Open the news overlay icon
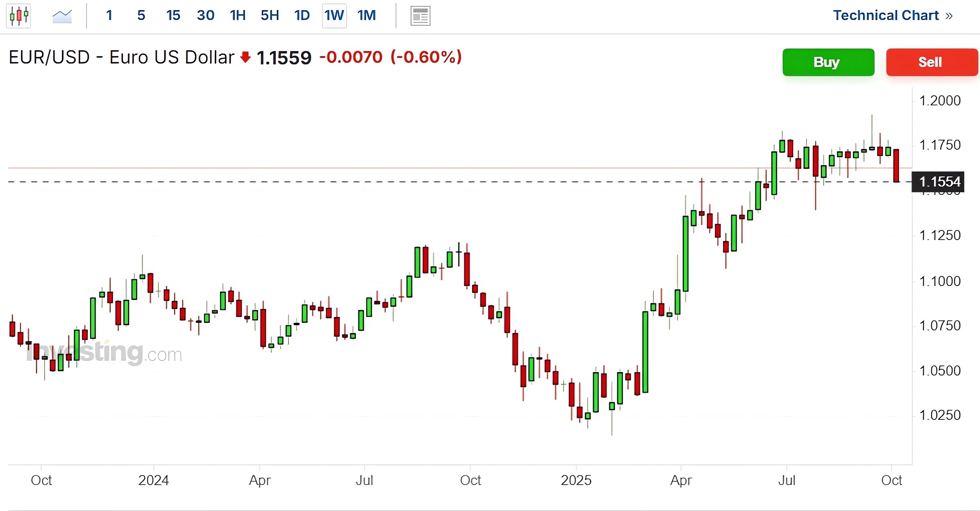The height and width of the screenshot is (511, 980). click(420, 16)
